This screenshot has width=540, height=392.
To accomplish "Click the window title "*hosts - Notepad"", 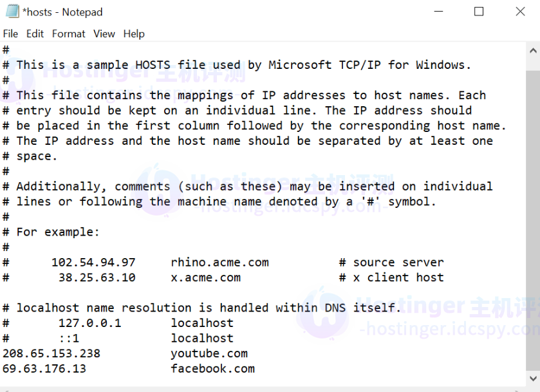I will click(62, 12).
